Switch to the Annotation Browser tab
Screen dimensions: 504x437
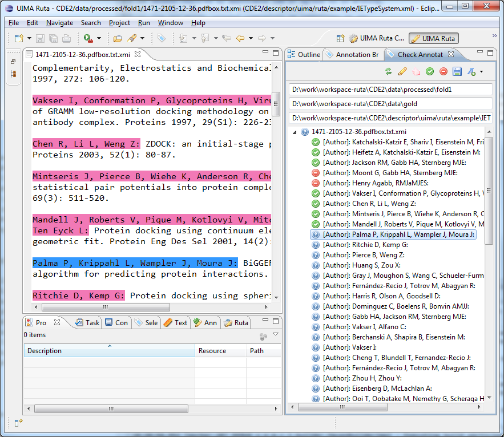pyautogui.click(x=353, y=55)
